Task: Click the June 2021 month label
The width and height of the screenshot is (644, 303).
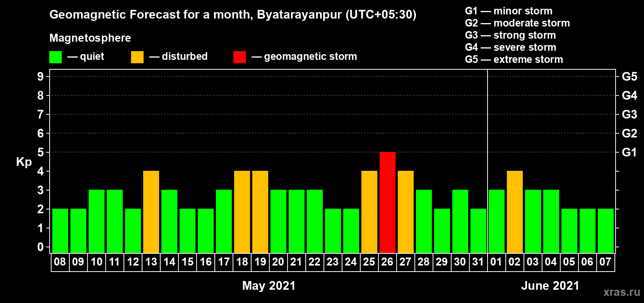Action: coord(550,286)
